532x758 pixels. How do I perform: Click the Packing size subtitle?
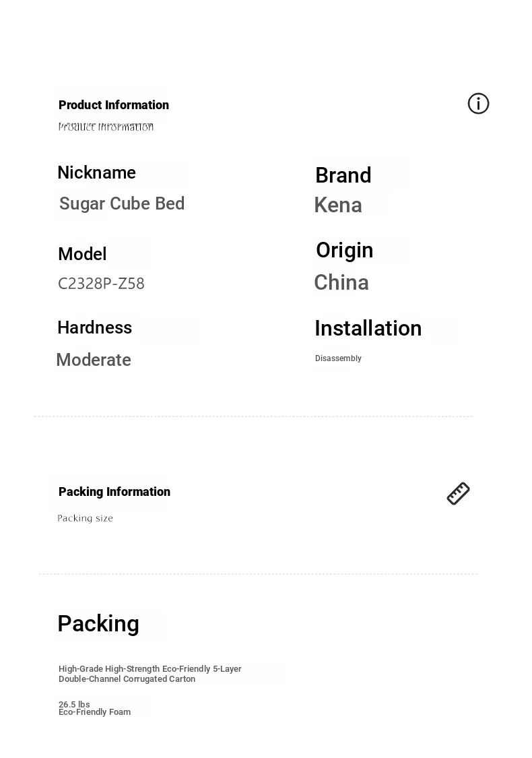point(85,518)
